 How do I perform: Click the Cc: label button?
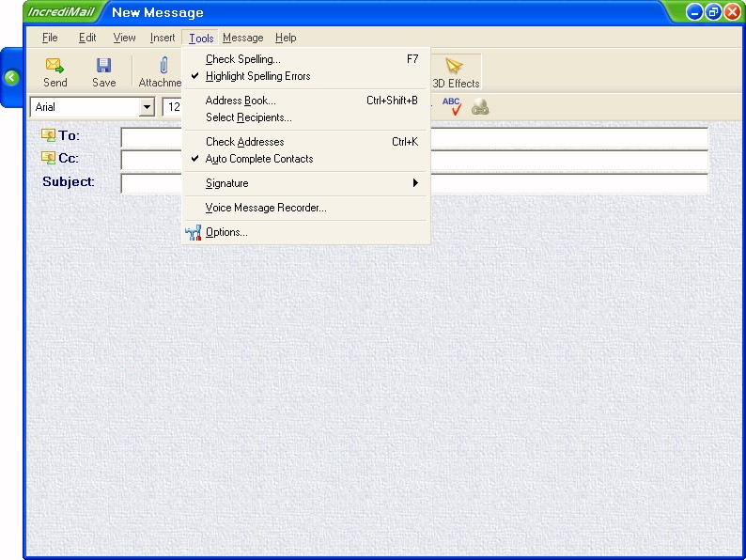pyautogui.click(x=68, y=158)
